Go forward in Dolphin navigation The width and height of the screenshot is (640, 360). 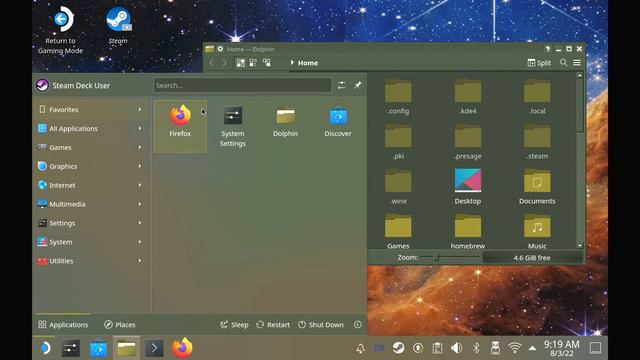[224, 63]
